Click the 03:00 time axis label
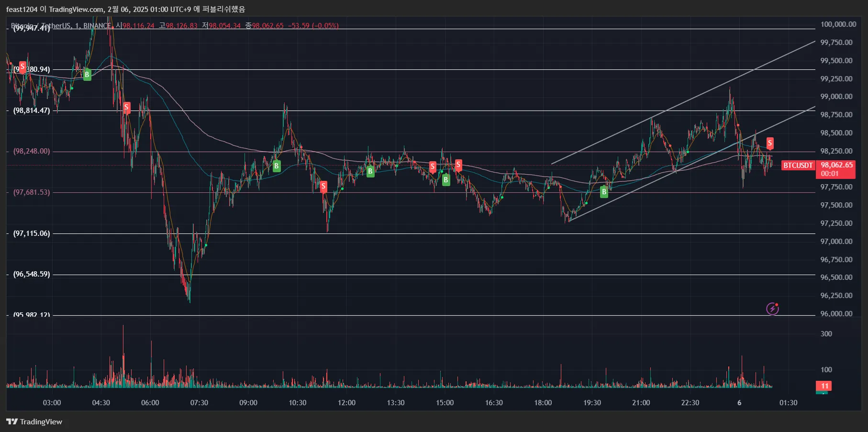 coord(52,402)
